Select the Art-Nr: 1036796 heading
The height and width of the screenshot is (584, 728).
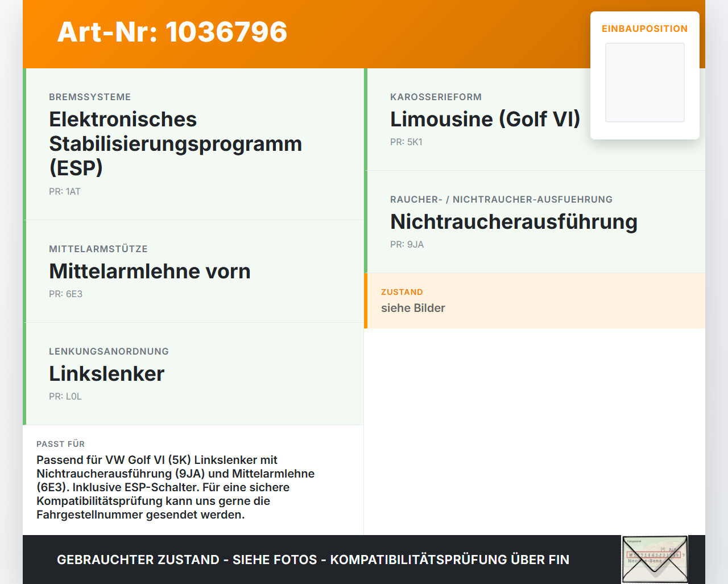(172, 32)
